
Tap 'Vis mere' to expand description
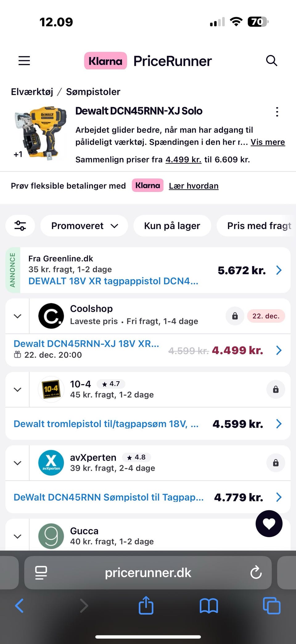coord(268,142)
